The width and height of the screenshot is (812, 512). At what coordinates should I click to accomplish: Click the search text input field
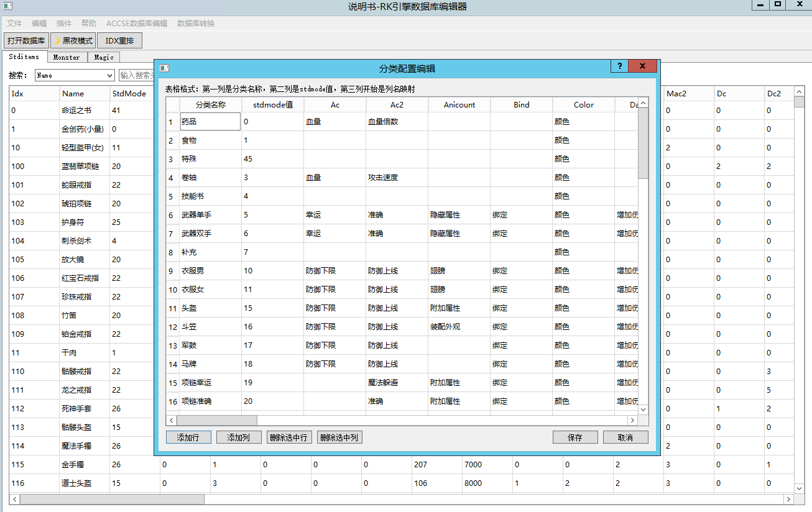(137, 75)
